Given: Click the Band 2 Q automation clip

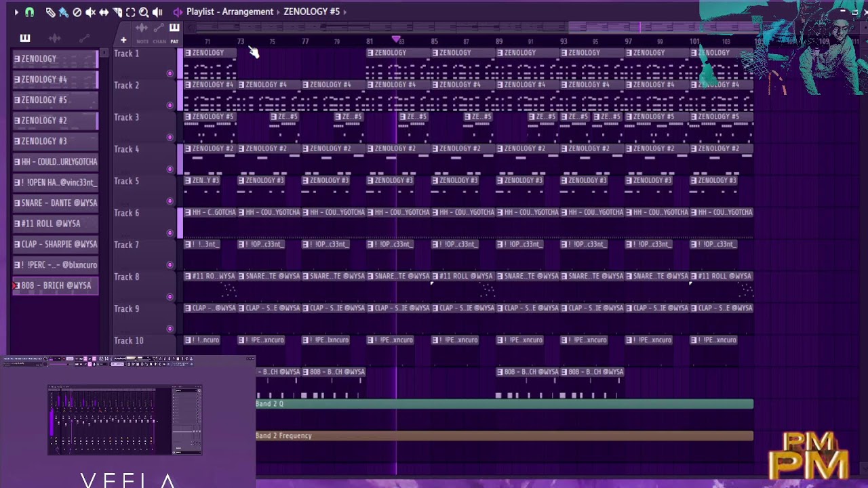Looking at the screenshot, I should click(504, 404).
